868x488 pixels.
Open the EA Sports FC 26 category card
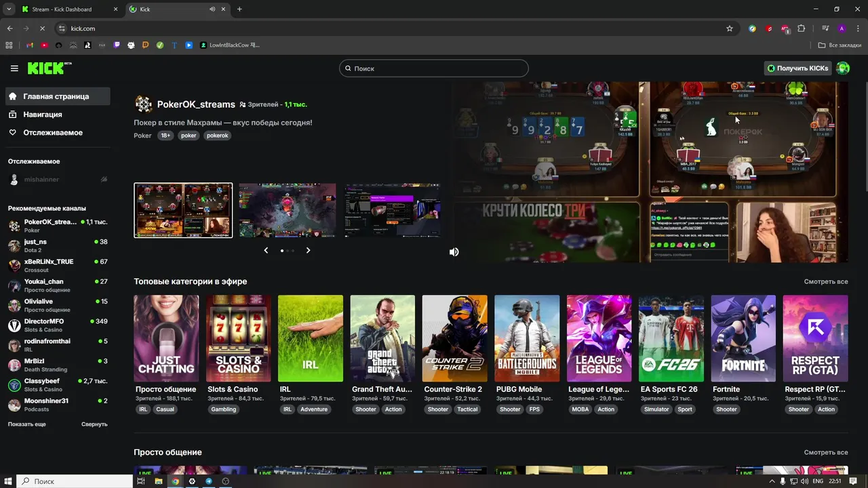(671, 338)
